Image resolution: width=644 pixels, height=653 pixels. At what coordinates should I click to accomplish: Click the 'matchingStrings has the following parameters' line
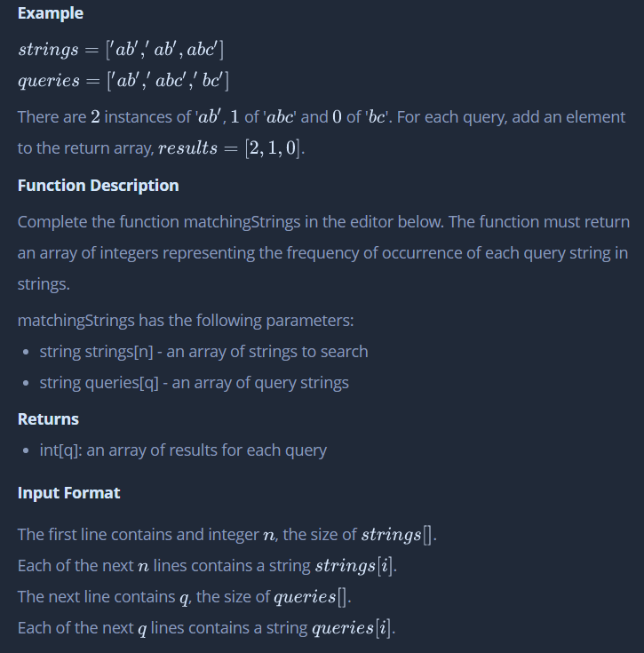click(x=186, y=321)
